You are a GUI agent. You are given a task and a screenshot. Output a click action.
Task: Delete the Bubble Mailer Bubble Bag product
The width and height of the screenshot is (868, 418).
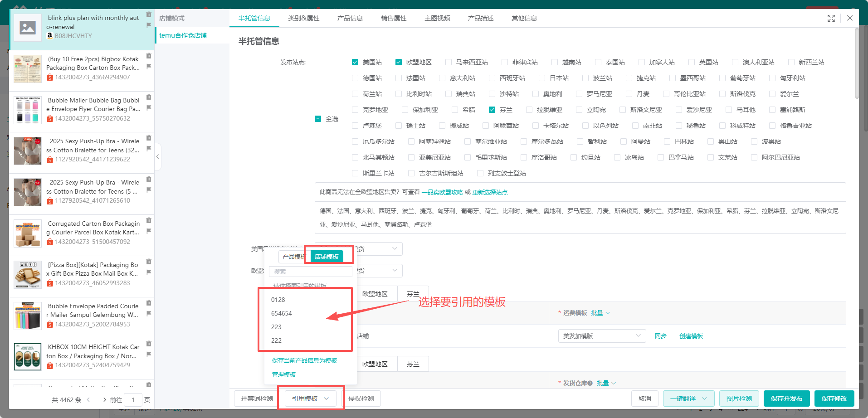coord(149,97)
